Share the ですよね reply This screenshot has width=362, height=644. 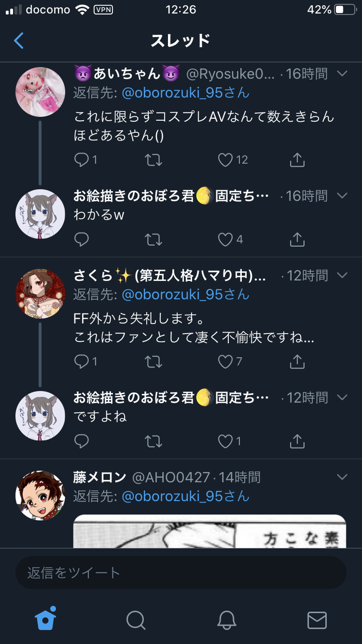coord(297,441)
